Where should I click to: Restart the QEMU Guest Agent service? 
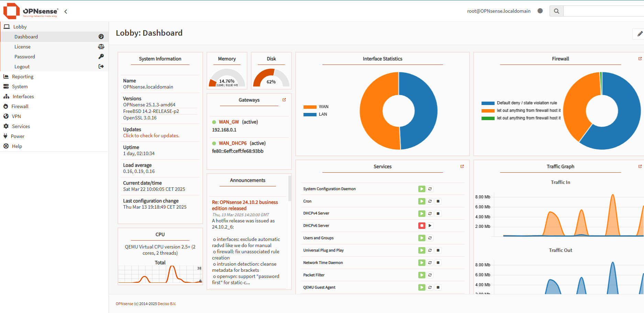(430, 287)
